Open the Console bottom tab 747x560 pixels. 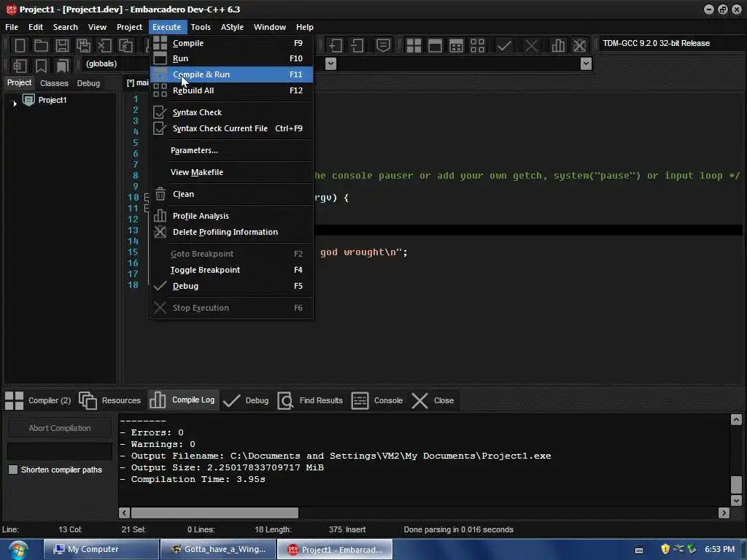point(377,400)
